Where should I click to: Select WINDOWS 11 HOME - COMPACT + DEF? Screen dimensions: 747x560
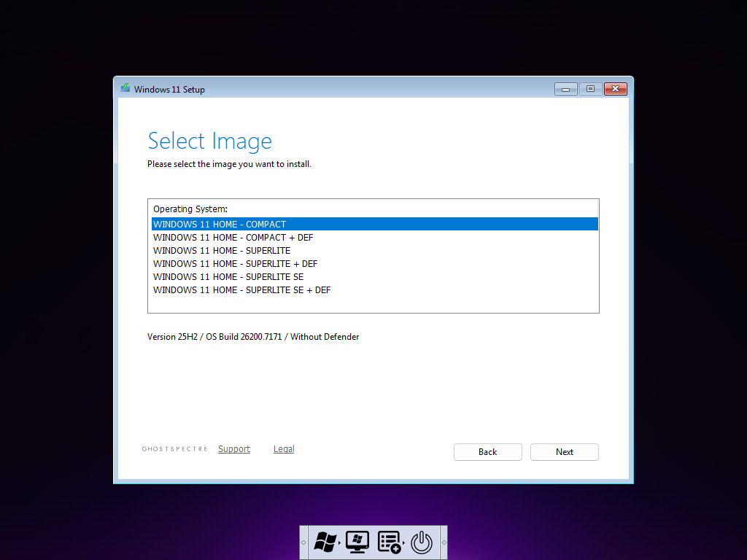coord(374,238)
